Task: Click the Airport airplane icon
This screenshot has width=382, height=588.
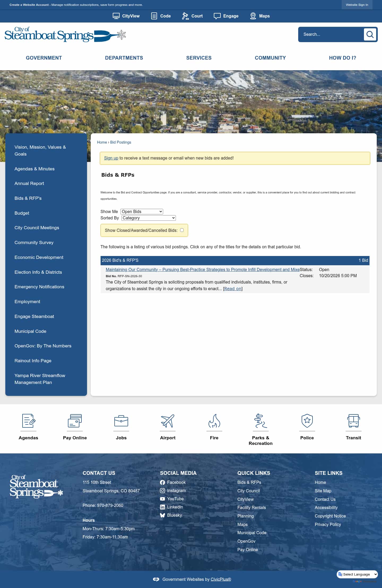Action: click(168, 421)
